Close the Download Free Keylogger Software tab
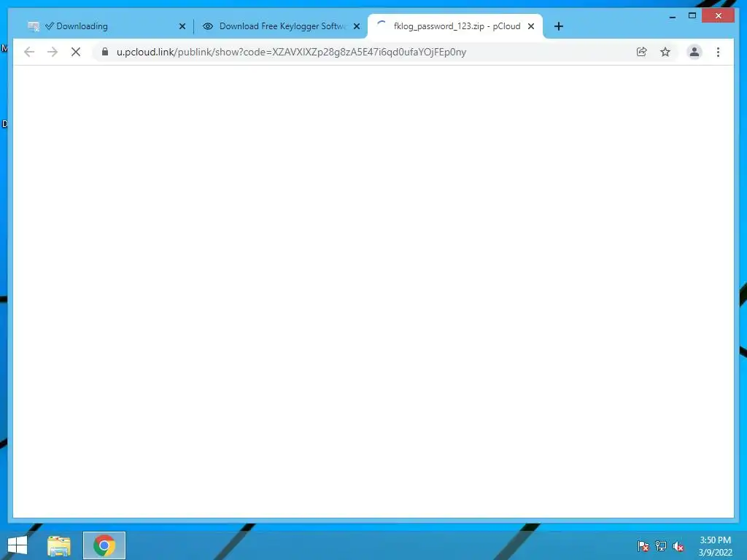Viewport: 747px width, 560px height. pos(356,27)
